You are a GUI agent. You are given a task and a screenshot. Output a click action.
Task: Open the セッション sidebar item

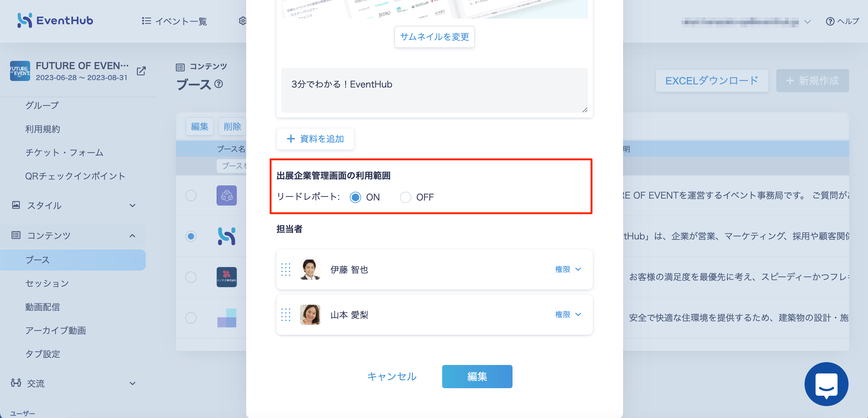click(x=47, y=283)
